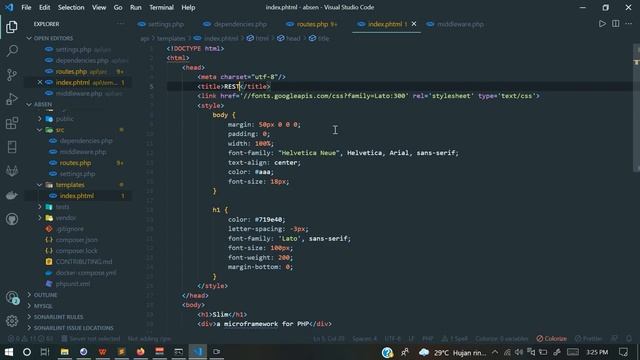Click the LF end-of-line indicator
Viewport: 640px width, 360px height.
pos(411,338)
